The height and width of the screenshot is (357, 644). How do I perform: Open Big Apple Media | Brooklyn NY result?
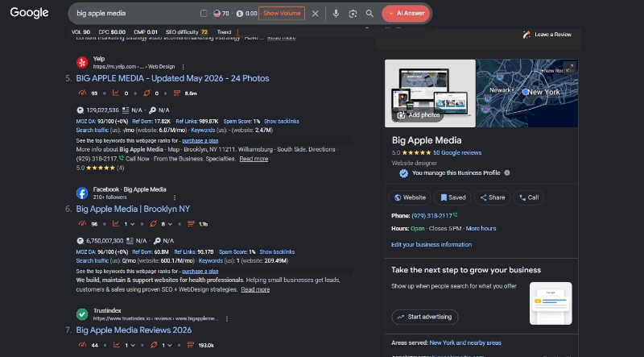(x=133, y=209)
